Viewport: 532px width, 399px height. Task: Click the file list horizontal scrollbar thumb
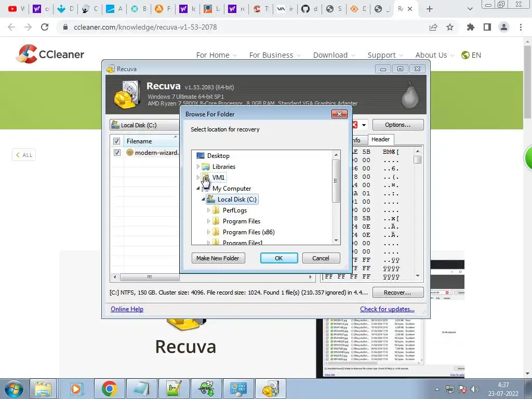pos(150,277)
